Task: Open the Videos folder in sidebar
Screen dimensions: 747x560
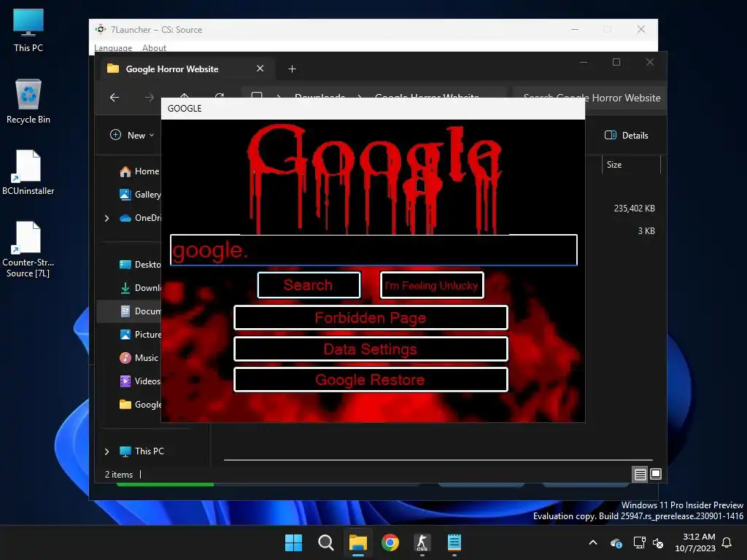Action: (139, 381)
